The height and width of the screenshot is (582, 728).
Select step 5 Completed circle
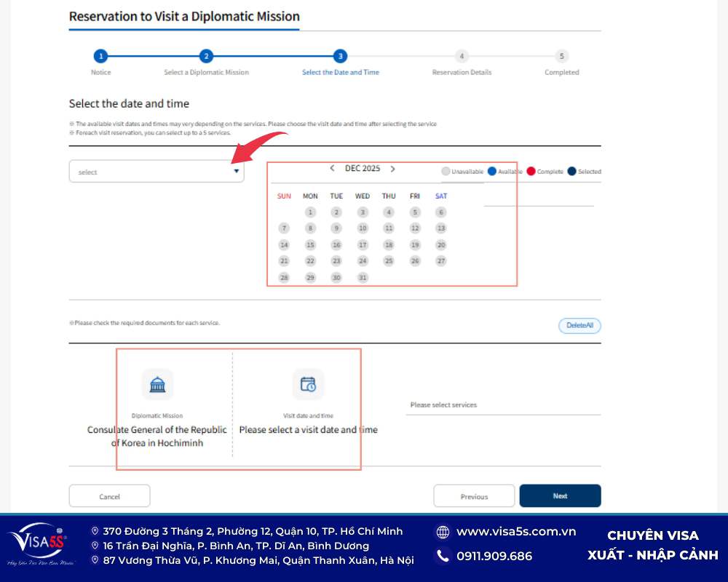pos(561,55)
